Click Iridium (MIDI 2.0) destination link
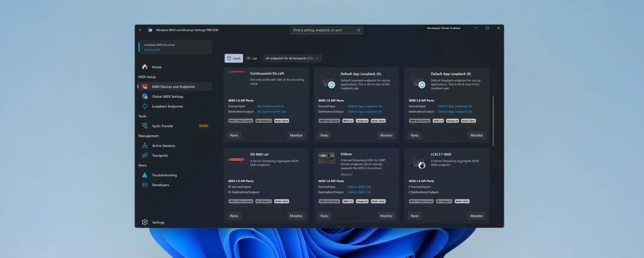Image resolution: width=644 pixels, height=258 pixels. coord(359,192)
